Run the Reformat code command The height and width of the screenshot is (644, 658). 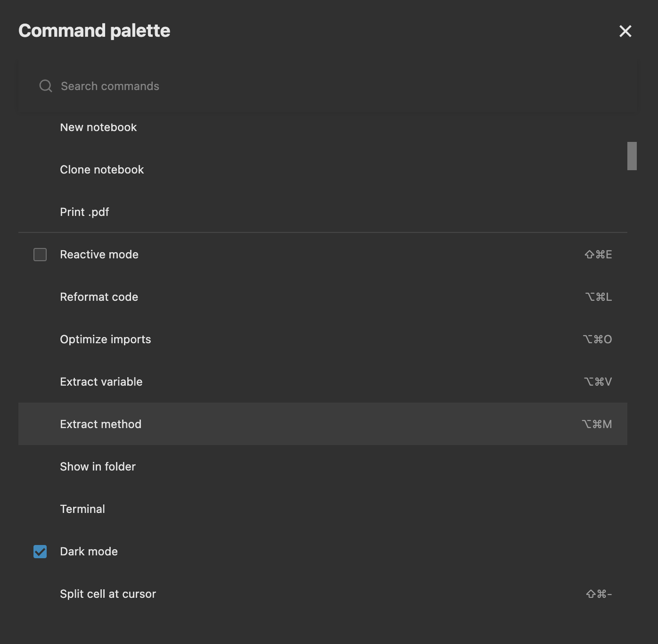click(x=99, y=297)
